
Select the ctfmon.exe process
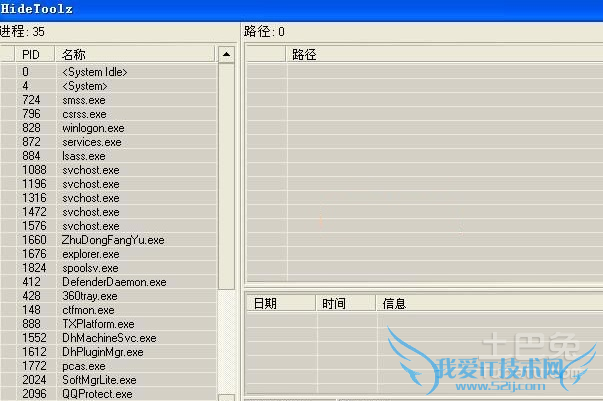coord(108,310)
